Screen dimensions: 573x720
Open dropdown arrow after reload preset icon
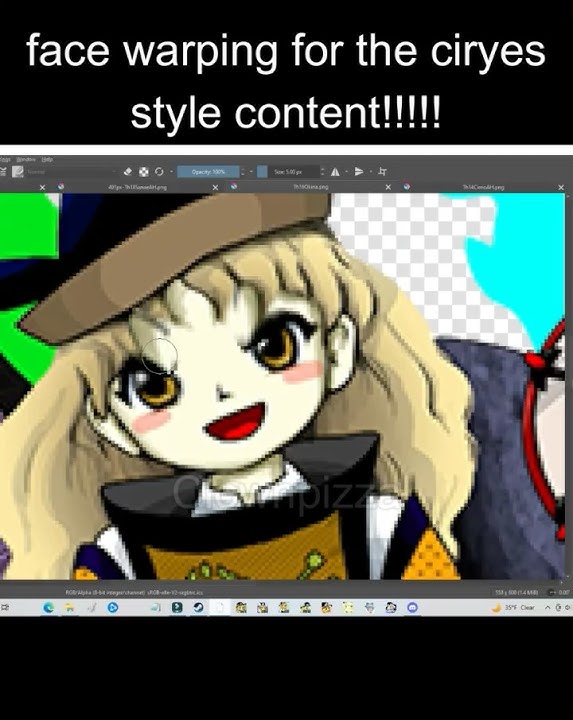click(171, 172)
